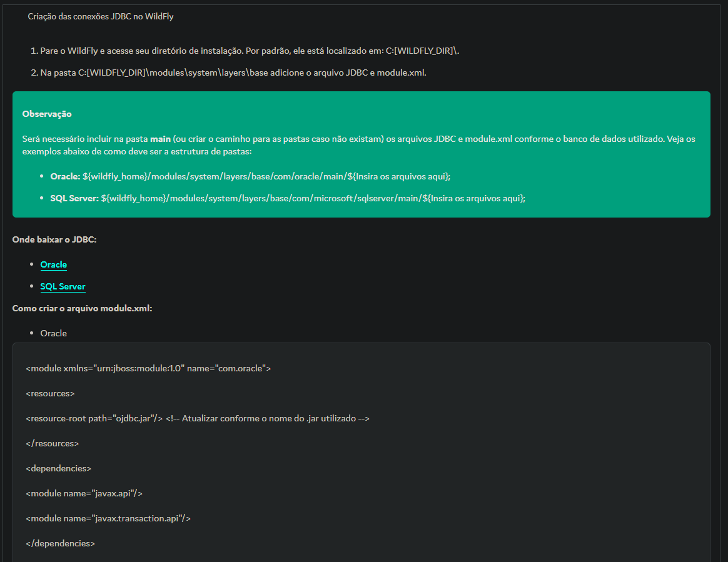Click the "Criação das conexões JDBC no WildFly" title

(101, 17)
